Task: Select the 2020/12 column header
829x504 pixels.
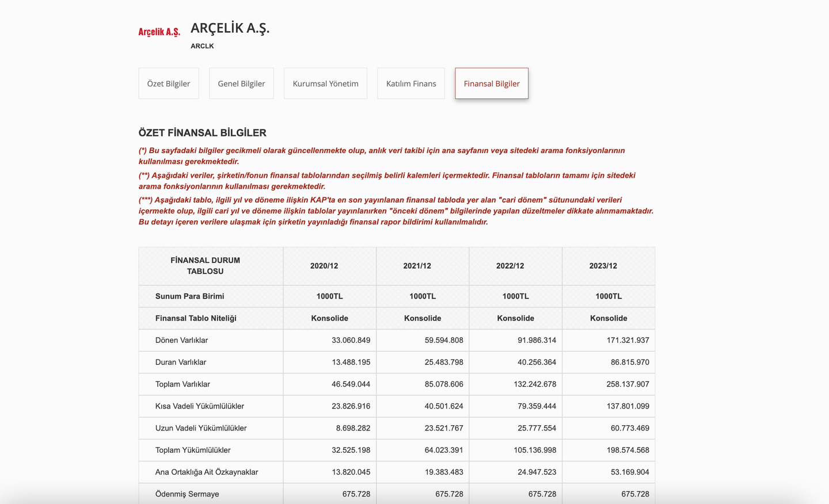Action: pos(329,266)
